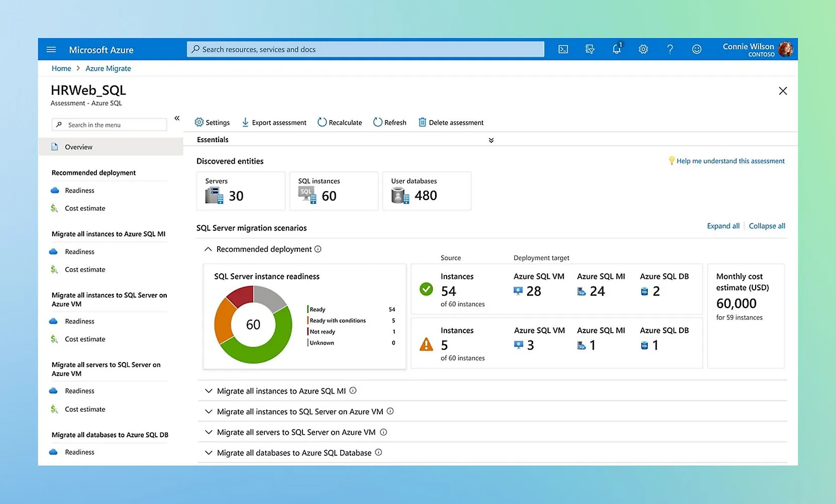The height and width of the screenshot is (504, 836).
Task: Collapse the Recommended deployment section
Action: pyautogui.click(x=208, y=249)
